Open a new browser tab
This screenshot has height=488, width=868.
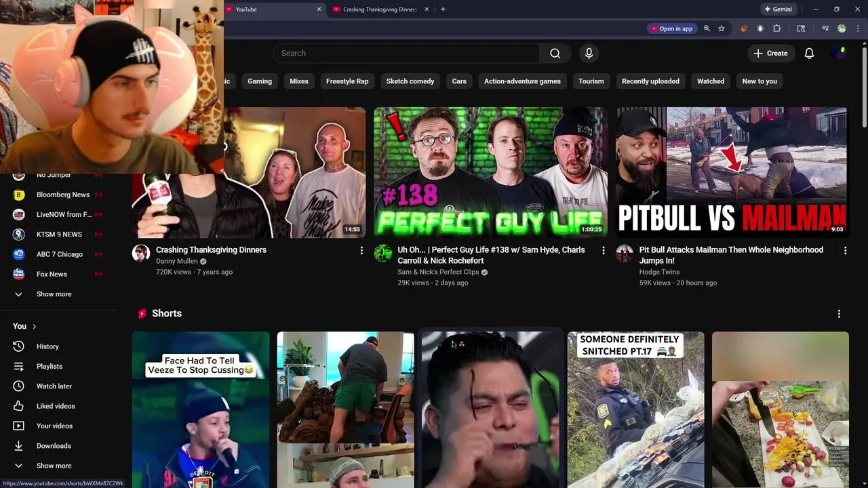(x=443, y=9)
